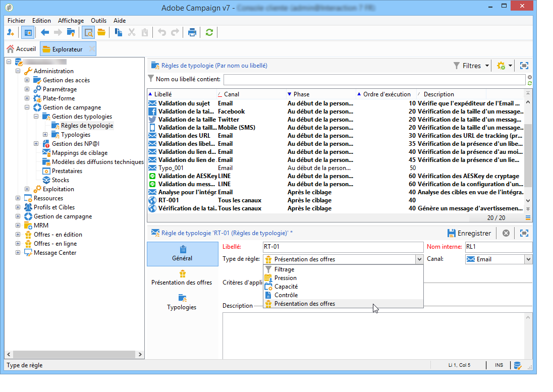Click the green refresh icon in toolbar
Viewport: 553px width, 392px height.
pyautogui.click(x=209, y=33)
